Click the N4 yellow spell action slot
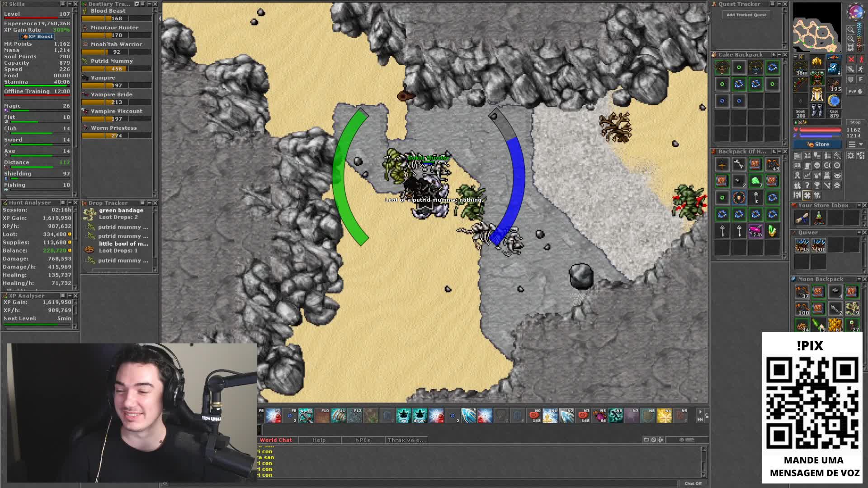868x488 pixels. [665, 416]
